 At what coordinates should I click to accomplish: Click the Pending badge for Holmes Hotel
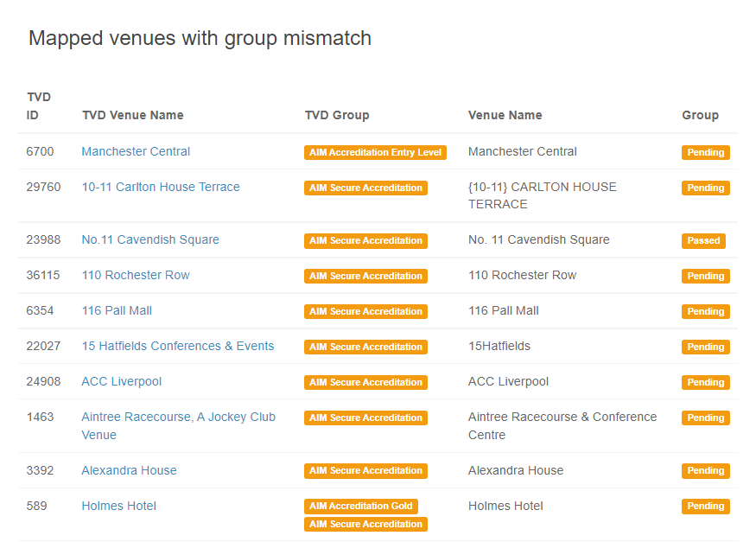click(705, 507)
